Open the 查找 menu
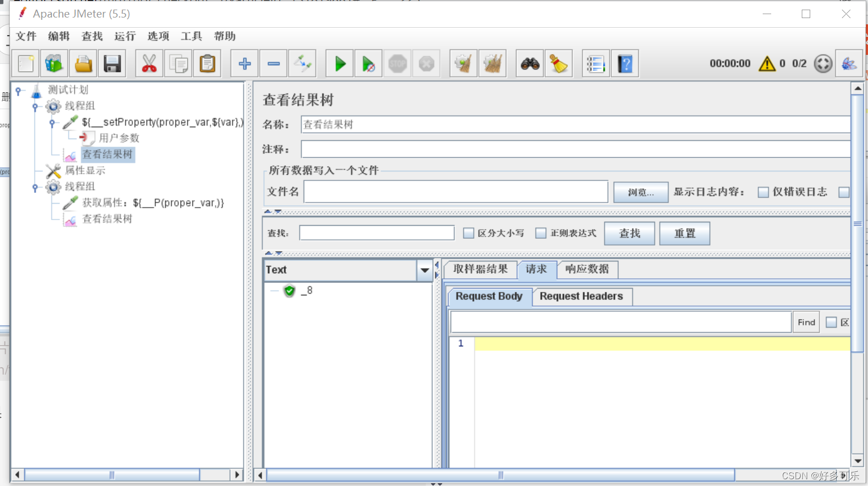Screen dimensions: 868x486 [92, 36]
